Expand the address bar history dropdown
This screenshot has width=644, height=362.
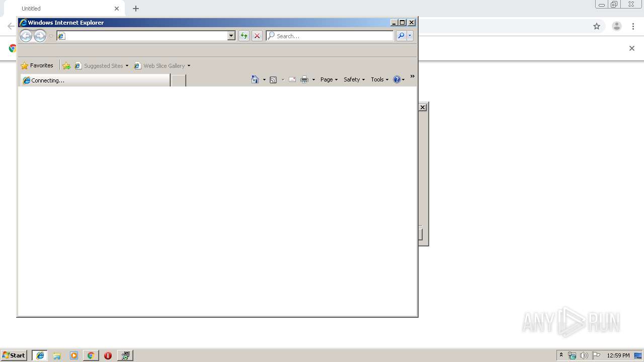tap(231, 36)
